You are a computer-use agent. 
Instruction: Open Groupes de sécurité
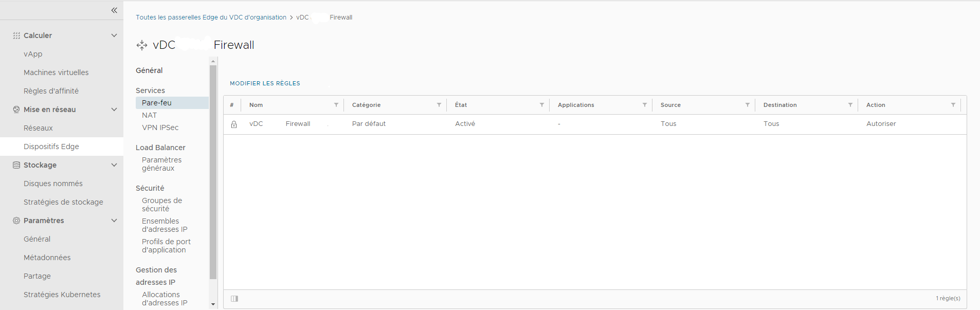pyautogui.click(x=162, y=205)
